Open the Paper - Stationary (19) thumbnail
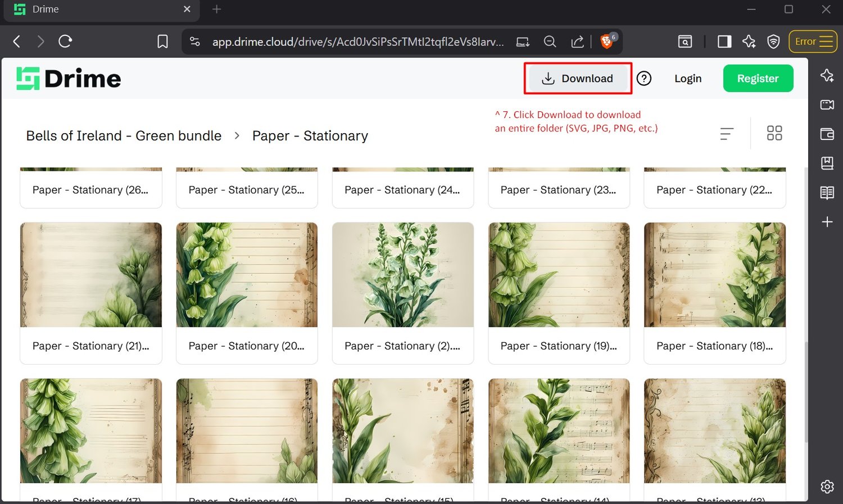This screenshot has height=504, width=843. (559, 275)
